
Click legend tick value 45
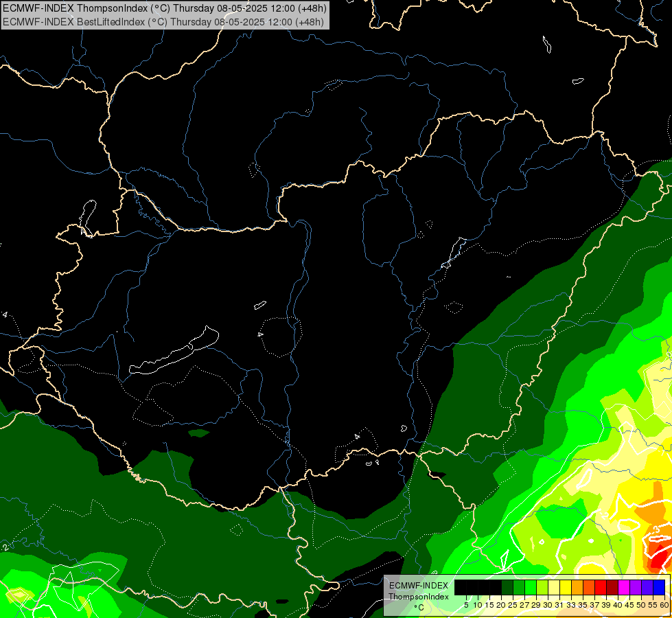629,605
